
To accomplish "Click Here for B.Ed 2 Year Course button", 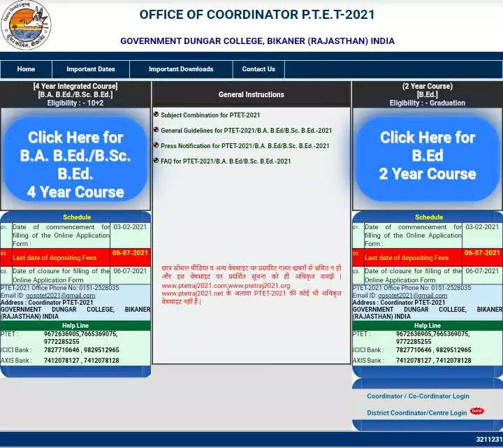I will (x=428, y=159).
